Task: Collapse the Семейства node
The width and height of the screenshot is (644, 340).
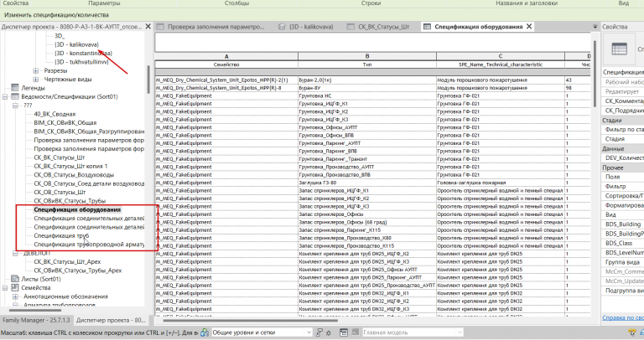Action: click(5, 288)
